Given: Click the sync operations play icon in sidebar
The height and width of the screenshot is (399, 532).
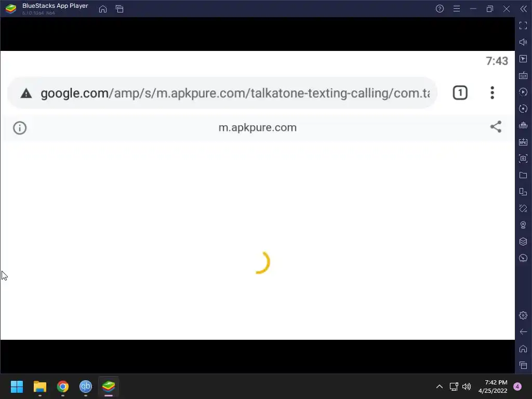Looking at the screenshot, I should click(x=523, y=92).
